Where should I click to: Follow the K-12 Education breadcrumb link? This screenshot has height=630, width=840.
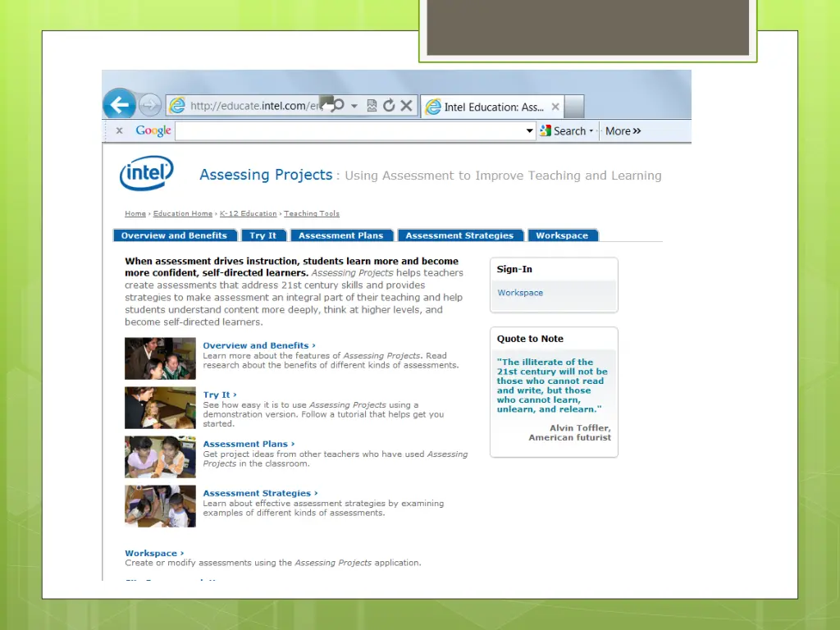click(248, 213)
